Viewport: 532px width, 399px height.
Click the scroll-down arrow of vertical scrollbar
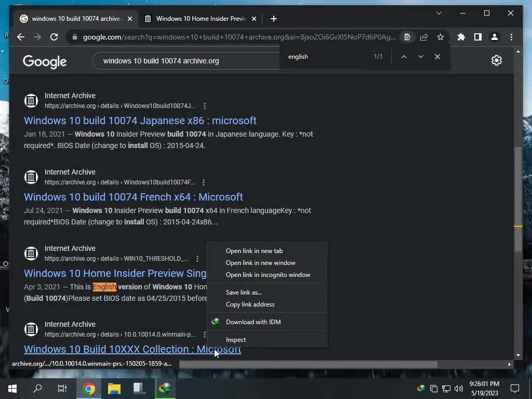click(x=518, y=355)
